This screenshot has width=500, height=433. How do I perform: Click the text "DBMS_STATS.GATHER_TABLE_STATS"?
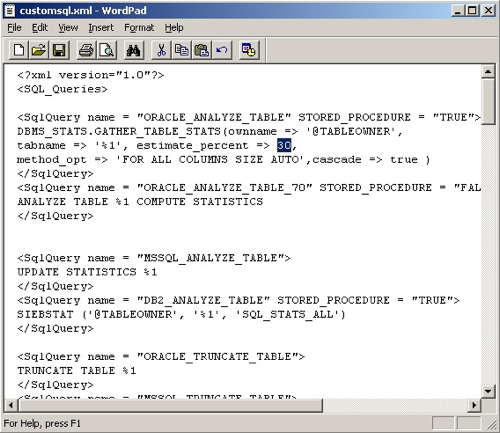(119, 131)
